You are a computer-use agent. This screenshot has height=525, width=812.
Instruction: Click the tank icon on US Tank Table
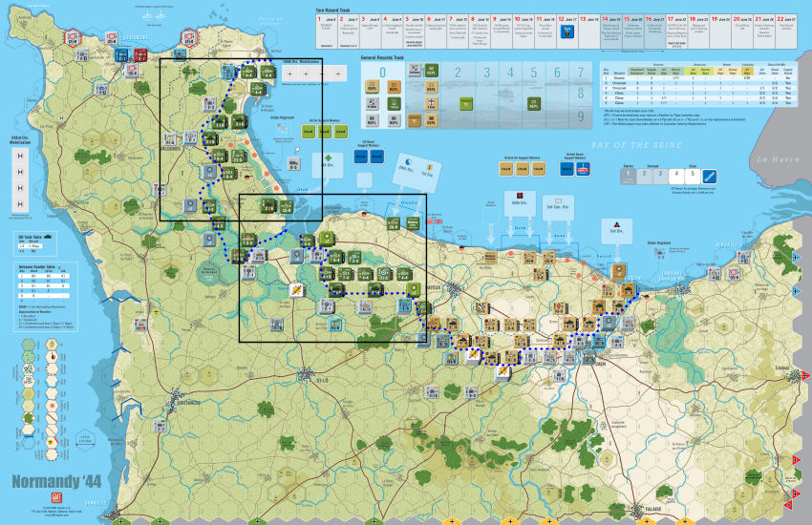(x=48, y=237)
